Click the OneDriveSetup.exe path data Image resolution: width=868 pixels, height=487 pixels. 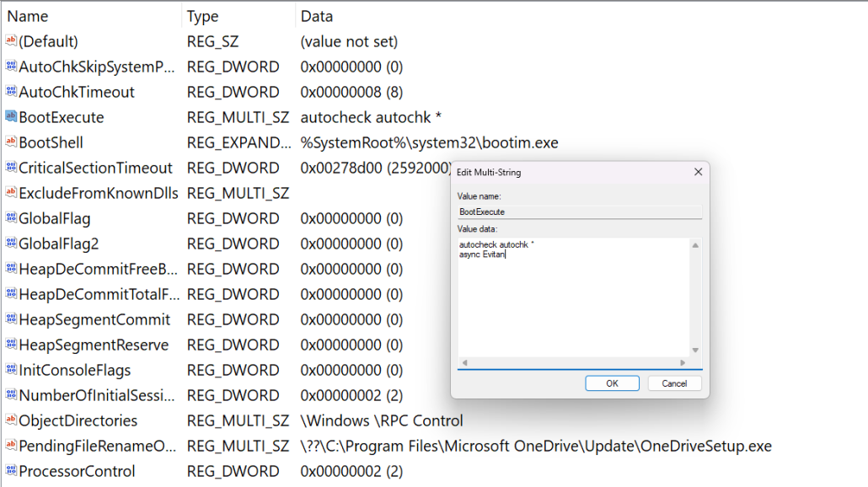[536, 446]
